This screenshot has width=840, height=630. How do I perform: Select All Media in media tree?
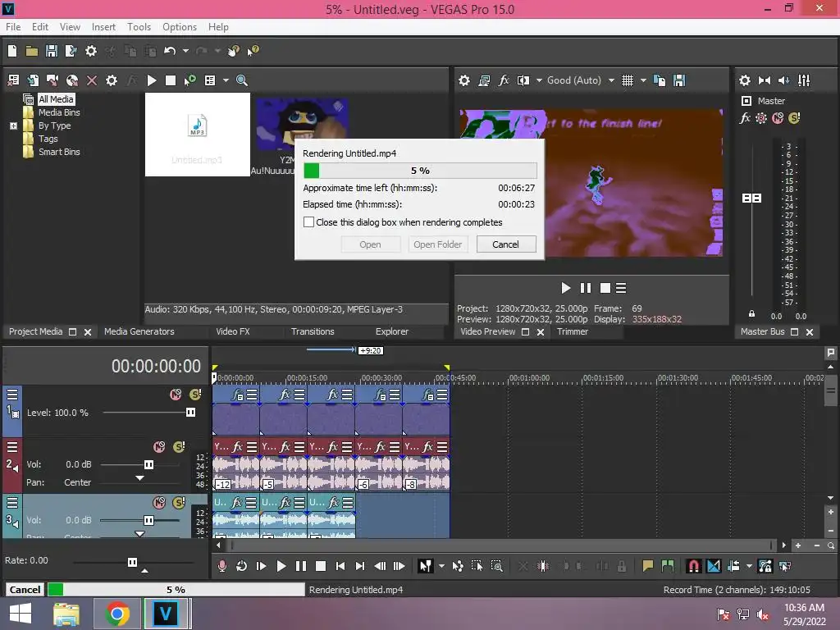click(56, 99)
